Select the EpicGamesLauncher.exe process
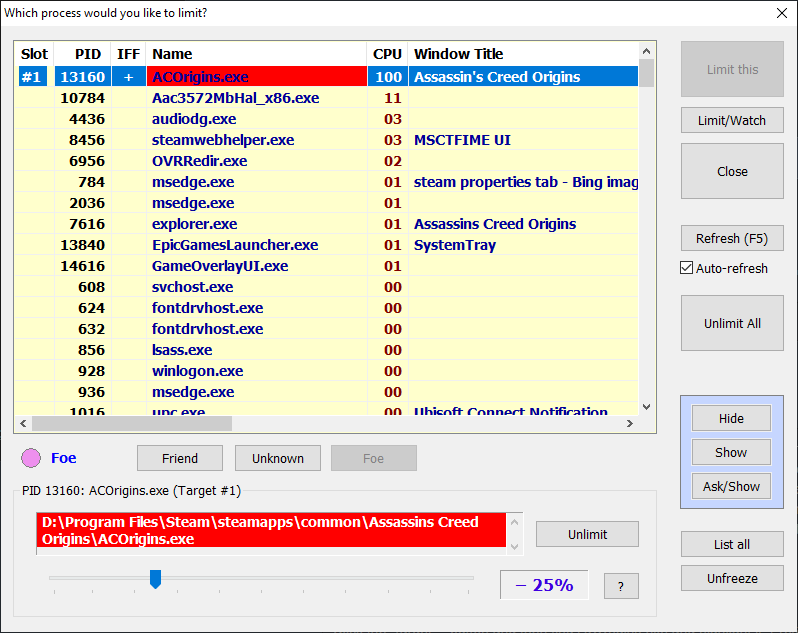Image resolution: width=798 pixels, height=633 pixels. pos(326,245)
